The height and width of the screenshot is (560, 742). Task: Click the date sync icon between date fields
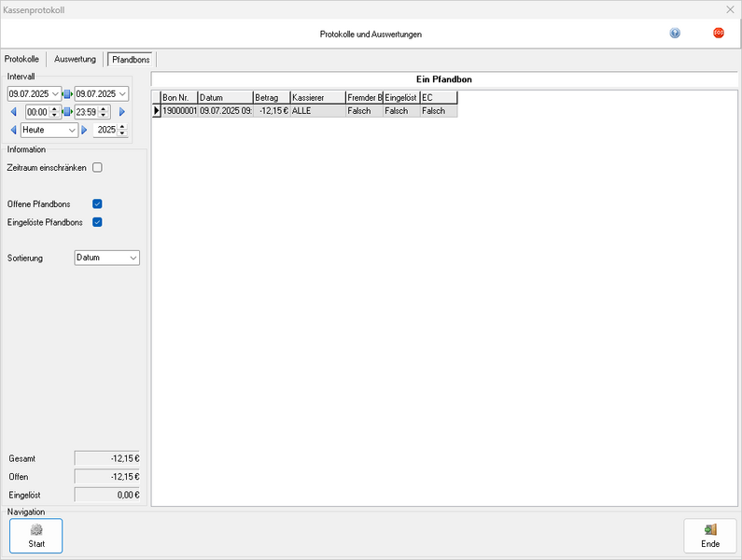(x=68, y=93)
